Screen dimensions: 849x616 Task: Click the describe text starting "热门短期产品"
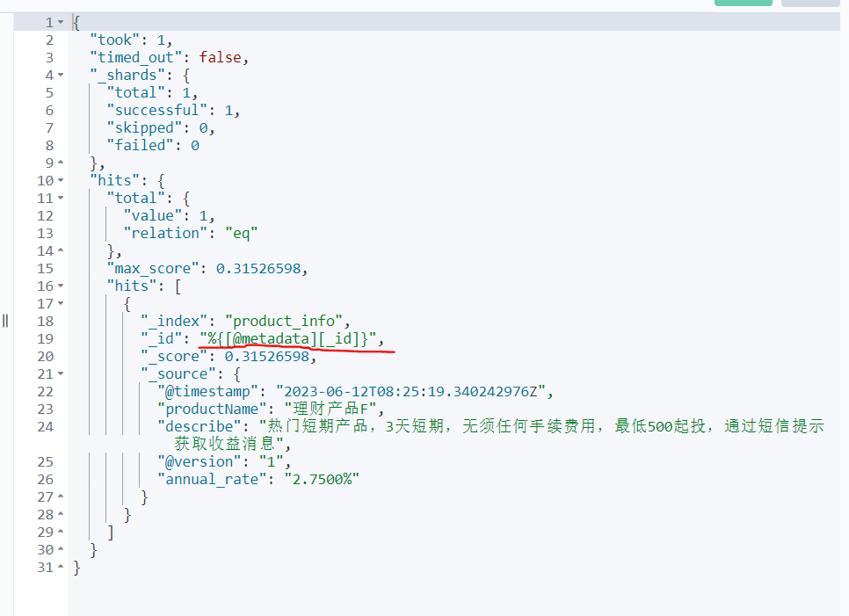(542, 426)
